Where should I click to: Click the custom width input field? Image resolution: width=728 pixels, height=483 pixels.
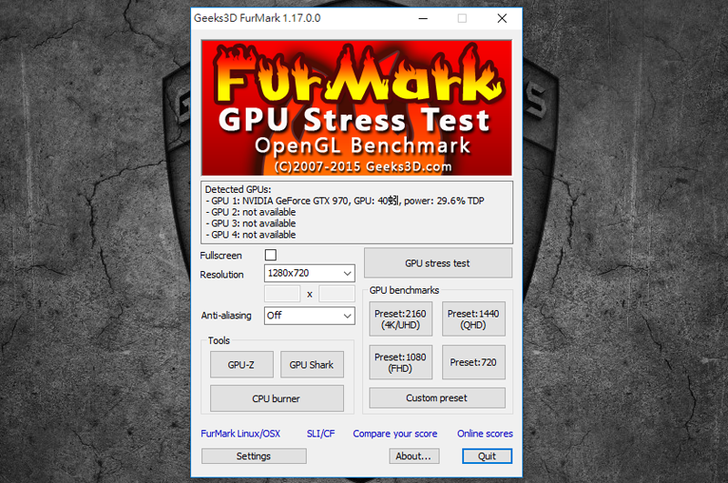click(x=282, y=294)
